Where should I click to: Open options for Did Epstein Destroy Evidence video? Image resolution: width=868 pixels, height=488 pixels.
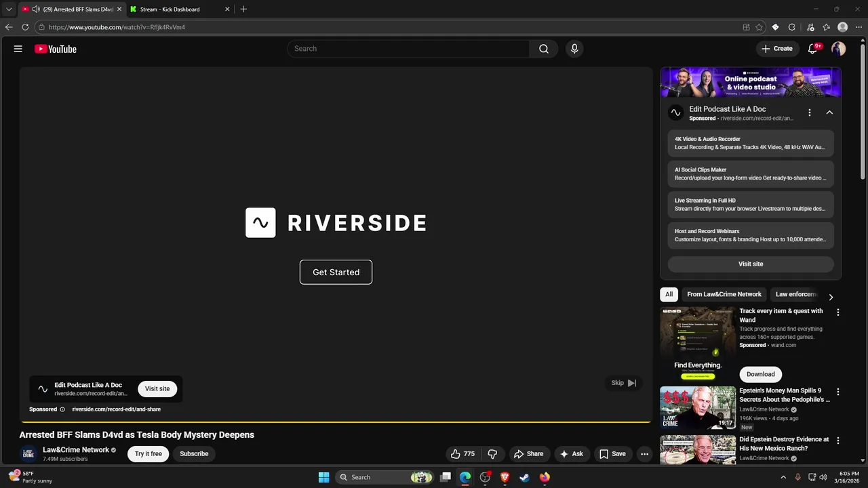[837, 441]
